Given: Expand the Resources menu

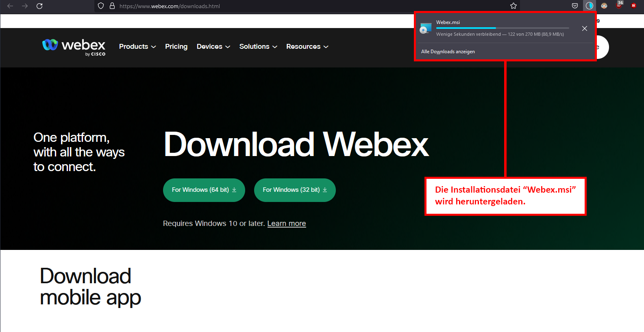Looking at the screenshot, I should coord(307,47).
